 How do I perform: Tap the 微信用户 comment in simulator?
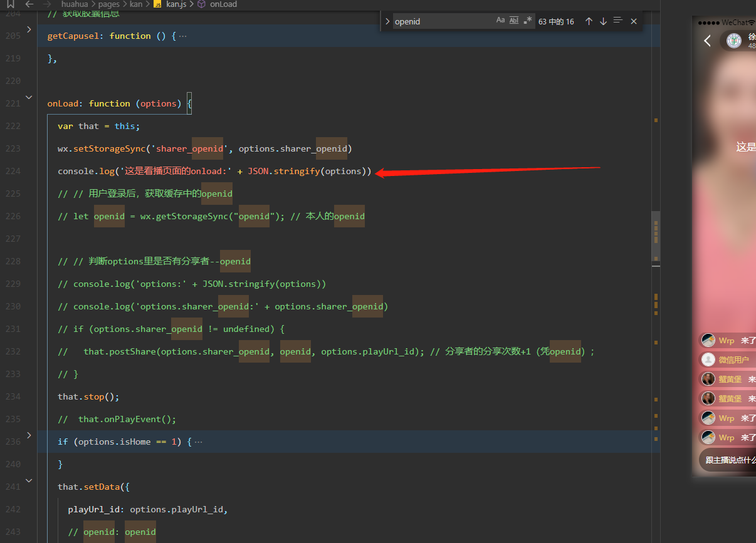tap(727, 359)
